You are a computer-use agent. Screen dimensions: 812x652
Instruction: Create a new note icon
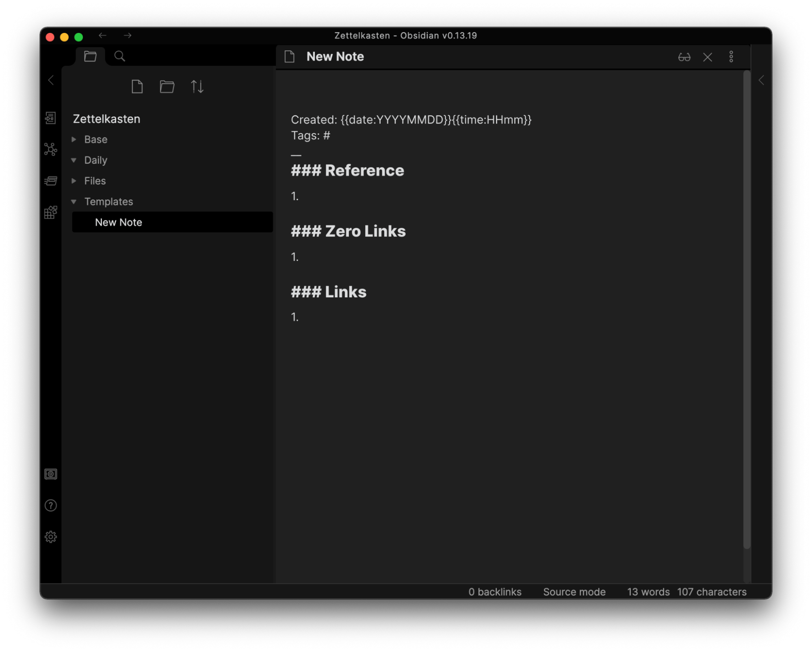tap(137, 87)
